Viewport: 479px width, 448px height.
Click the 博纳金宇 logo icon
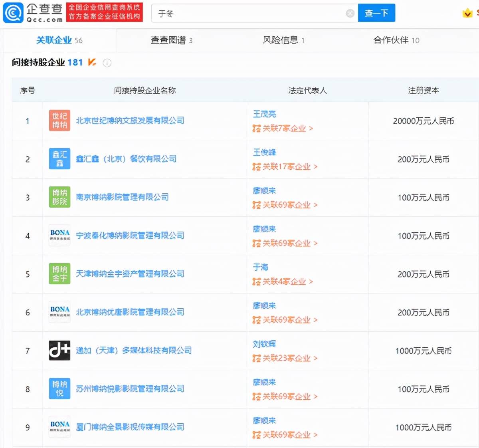(59, 274)
